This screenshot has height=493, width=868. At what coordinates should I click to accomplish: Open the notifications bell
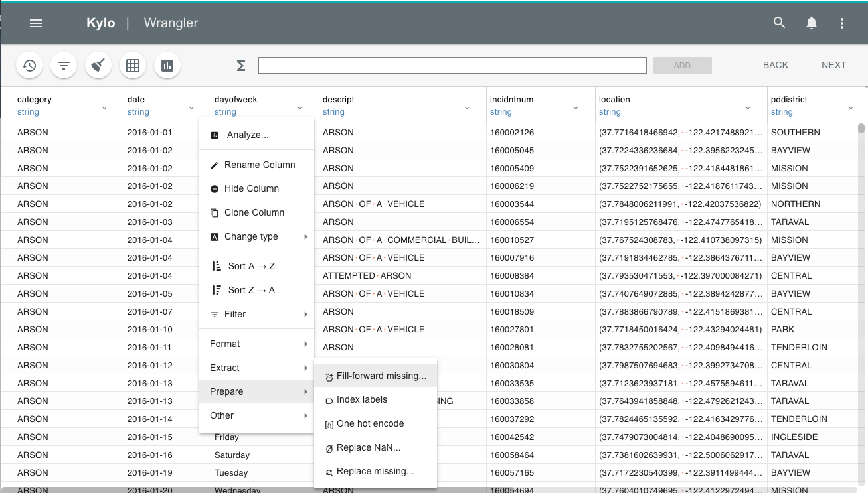(812, 23)
